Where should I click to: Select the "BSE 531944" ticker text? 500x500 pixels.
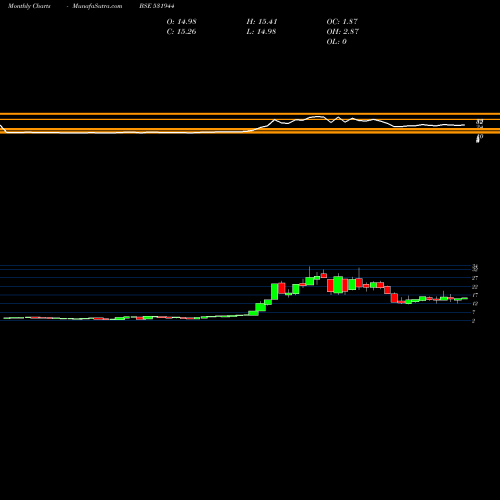[x=157, y=6]
